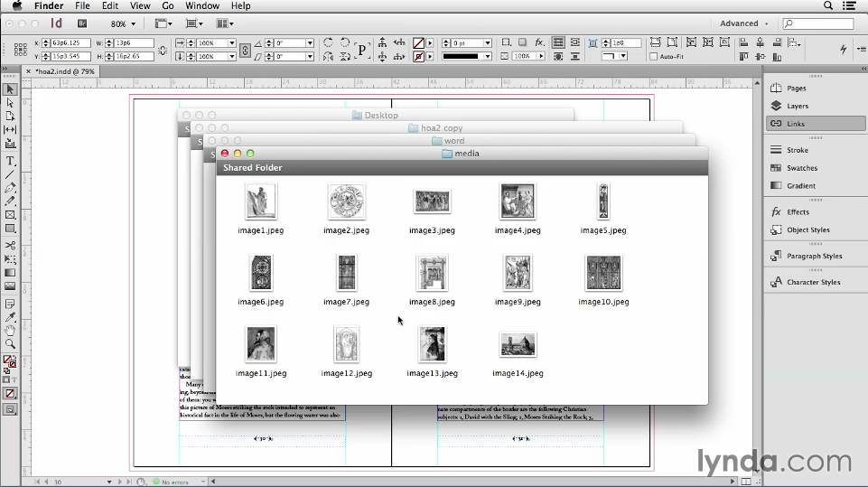868x487 pixels.
Task: Select the Free Transform tool
Action: (10, 258)
